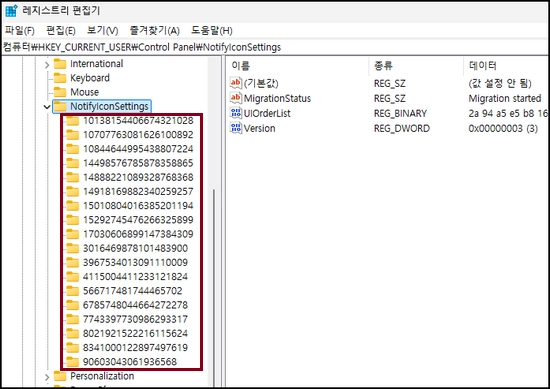Click folder icon of key 14498576785878358865
Image resolution: width=550 pixels, height=389 pixels.
click(x=73, y=163)
